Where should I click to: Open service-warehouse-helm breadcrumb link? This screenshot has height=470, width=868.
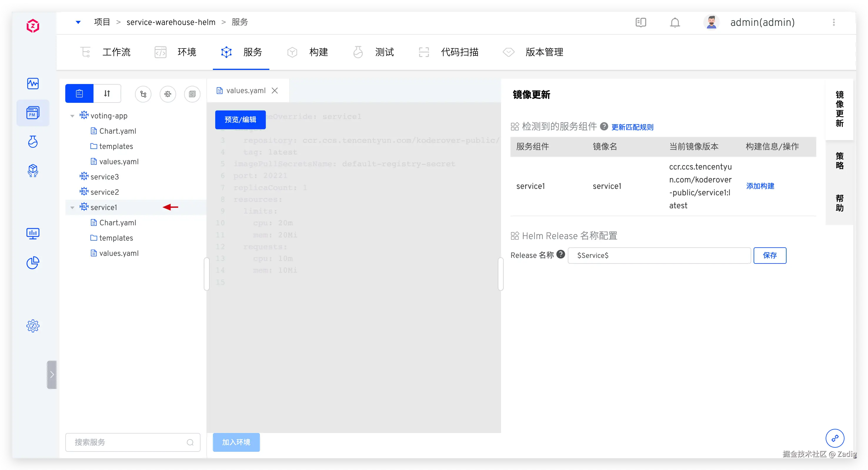(171, 22)
